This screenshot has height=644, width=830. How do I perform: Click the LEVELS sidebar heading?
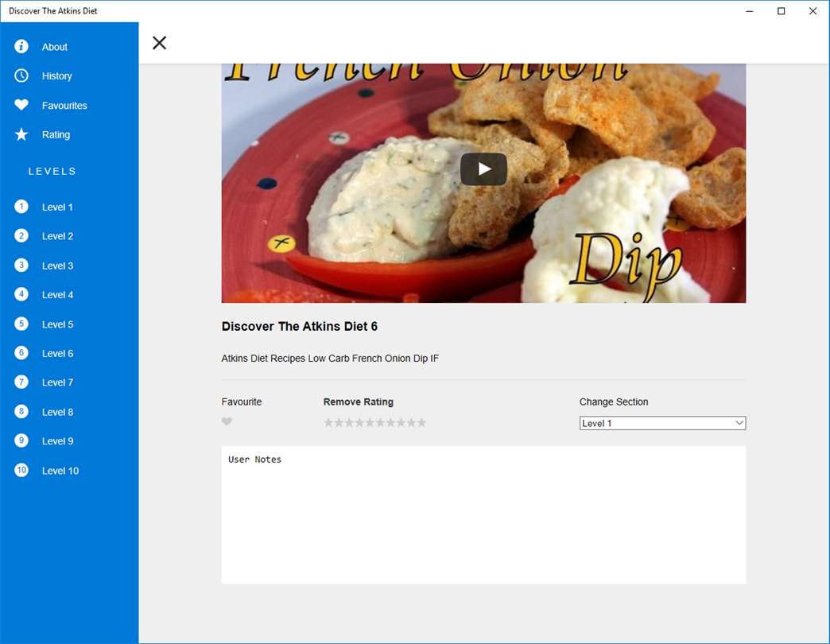click(x=52, y=172)
